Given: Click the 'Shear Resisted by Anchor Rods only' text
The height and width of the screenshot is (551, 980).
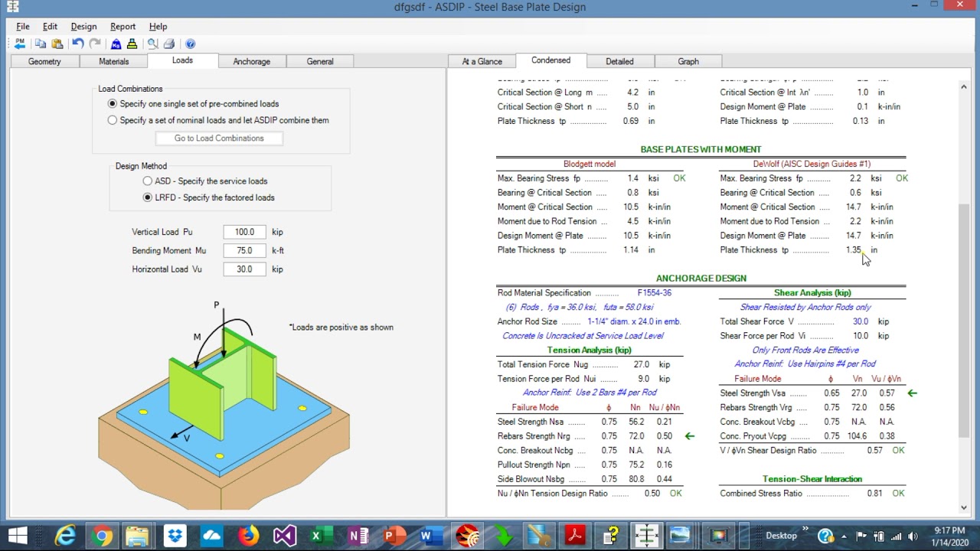Looking at the screenshot, I should tap(805, 308).
